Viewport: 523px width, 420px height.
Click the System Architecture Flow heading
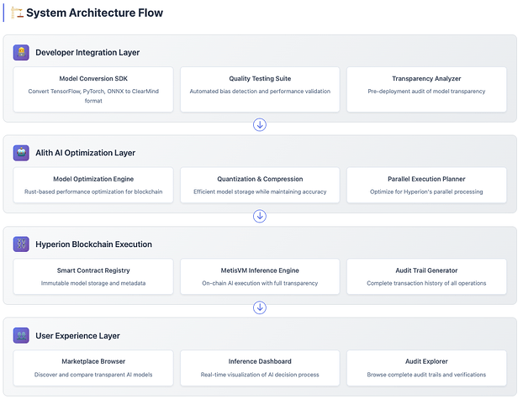pyautogui.click(x=94, y=13)
